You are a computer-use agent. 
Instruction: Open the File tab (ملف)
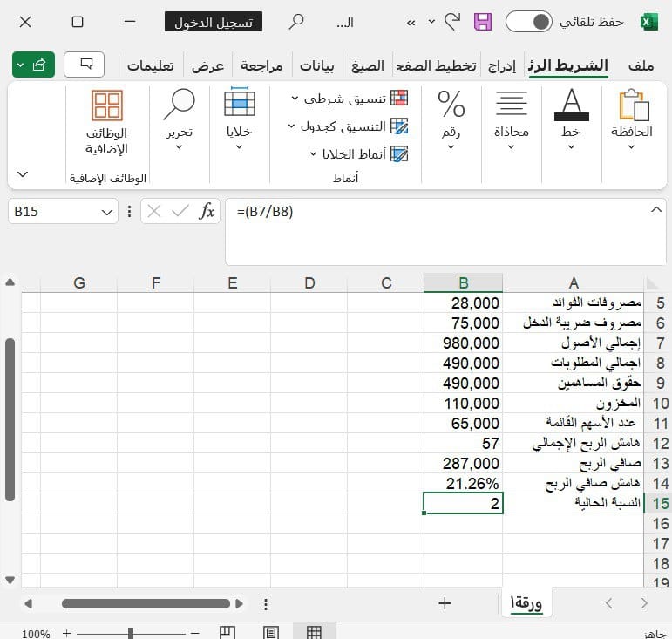tap(641, 65)
